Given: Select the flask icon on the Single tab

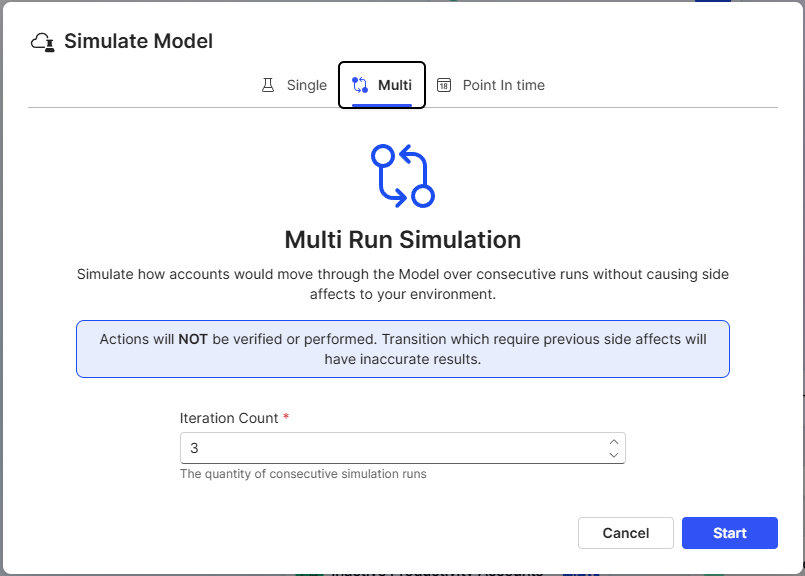Looking at the screenshot, I should 266,85.
